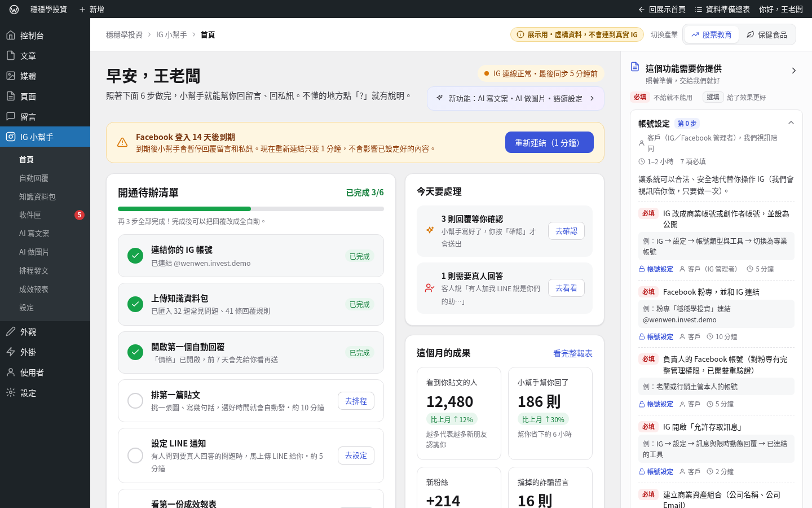812x508 pixels.
Task: Click 去設定 button for LINE 通知
Action: click(356, 455)
